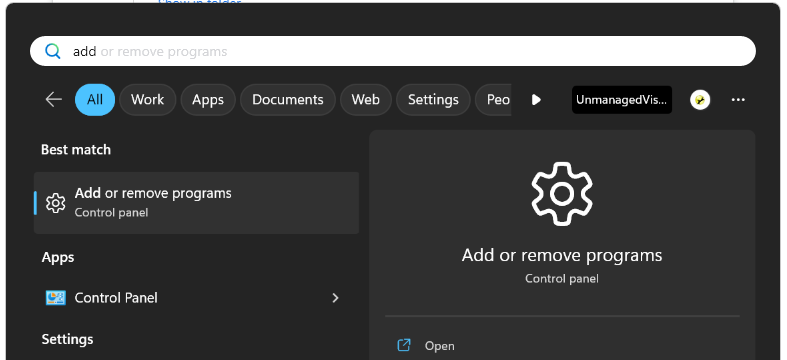
Task: Switch to the Settings filter tab
Action: [x=433, y=100]
